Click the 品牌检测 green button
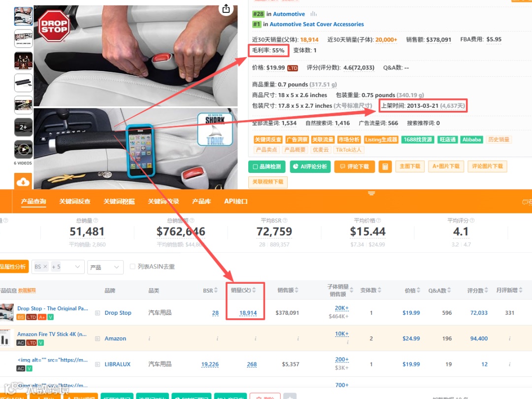532x399 pixels. coord(266,166)
